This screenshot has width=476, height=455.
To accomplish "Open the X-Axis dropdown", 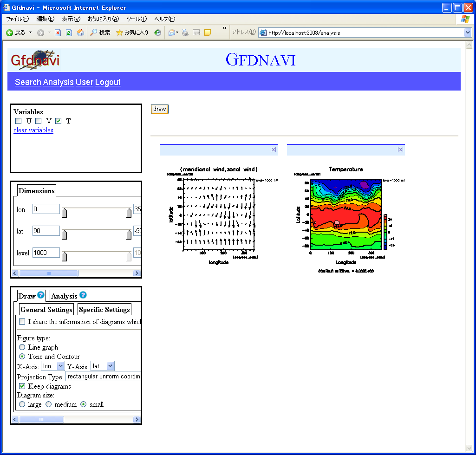I will (52, 366).
